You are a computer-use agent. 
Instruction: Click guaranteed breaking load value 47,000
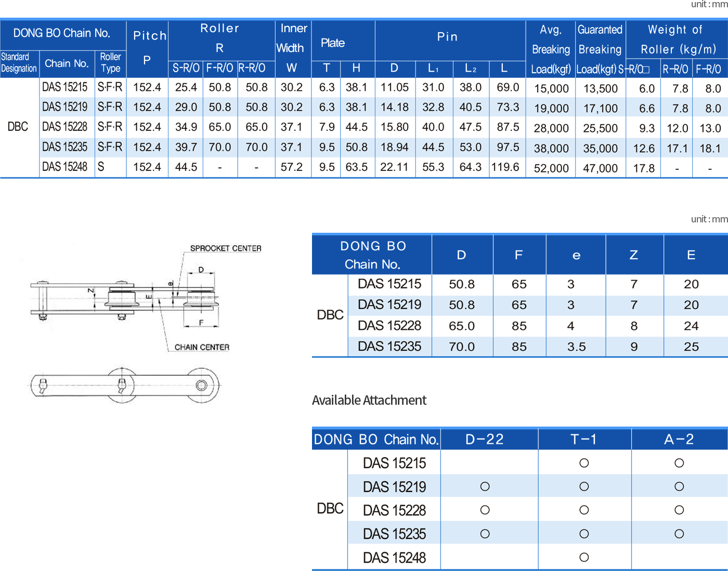point(601,168)
